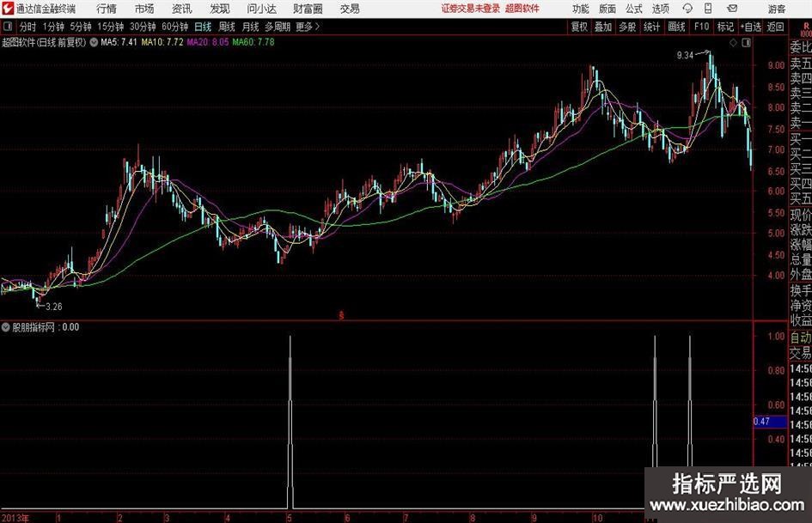
Task: Open the 版面 menu
Action: (607, 9)
